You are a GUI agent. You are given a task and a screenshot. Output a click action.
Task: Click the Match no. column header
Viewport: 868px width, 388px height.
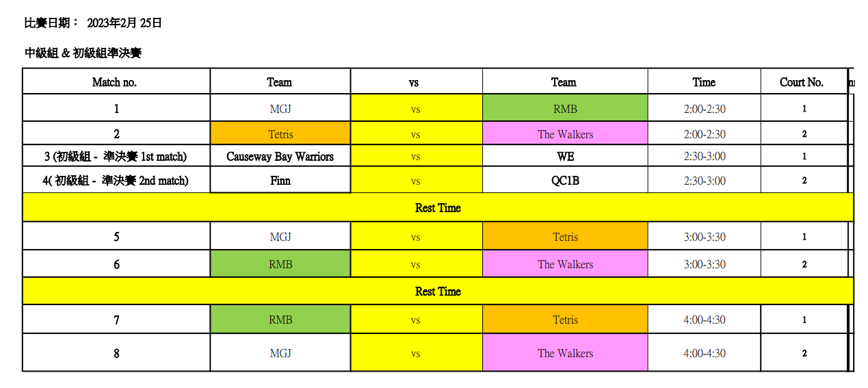(x=116, y=82)
